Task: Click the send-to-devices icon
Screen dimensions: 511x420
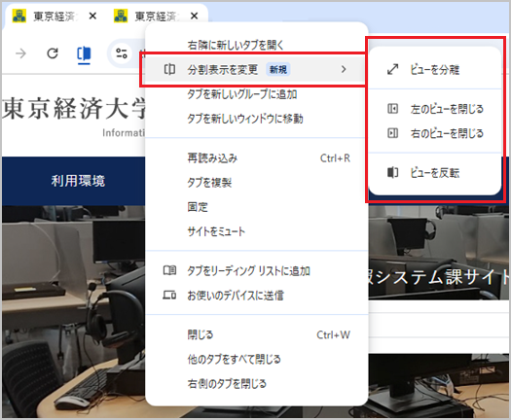Action: (169, 296)
